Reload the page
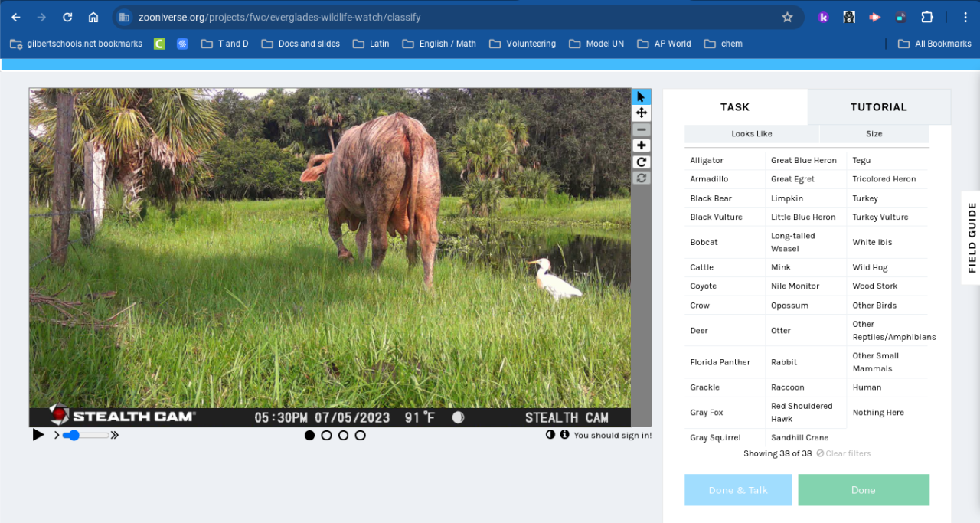 tap(67, 17)
